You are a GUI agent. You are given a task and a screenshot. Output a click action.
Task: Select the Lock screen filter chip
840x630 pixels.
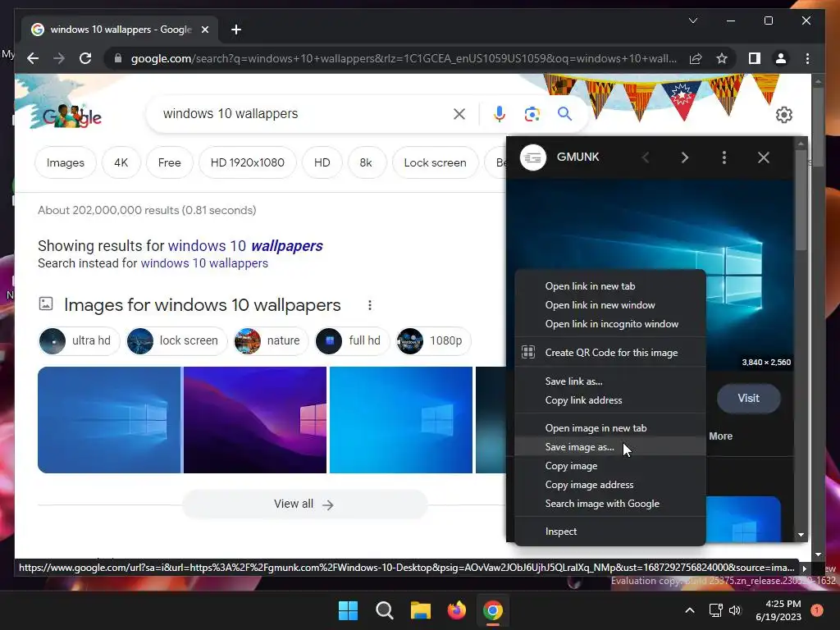[x=435, y=162]
